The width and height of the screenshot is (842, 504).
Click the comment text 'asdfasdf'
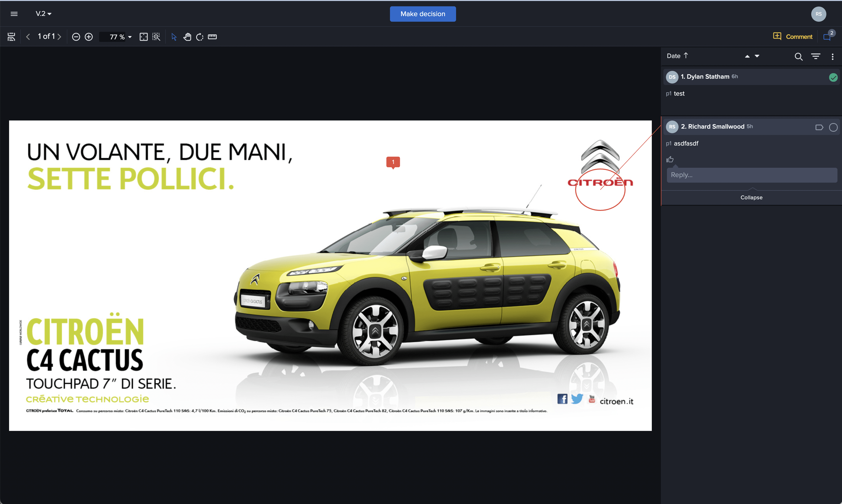click(x=686, y=143)
